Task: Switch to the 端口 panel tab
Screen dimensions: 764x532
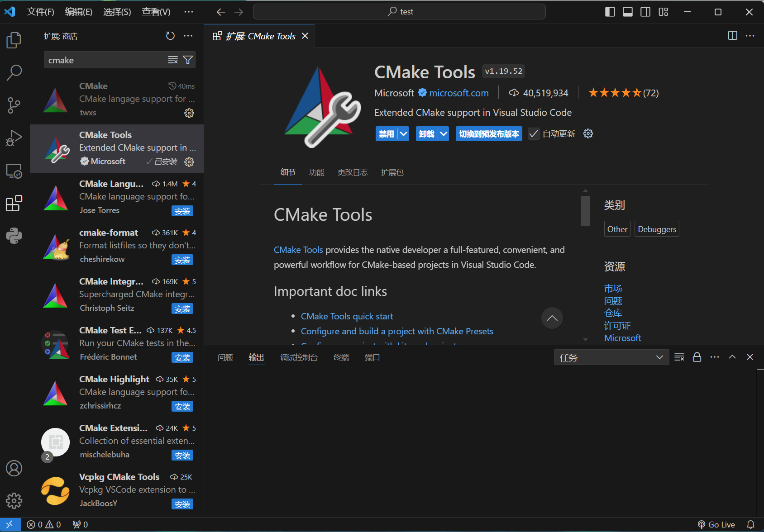Action: pyautogui.click(x=372, y=357)
